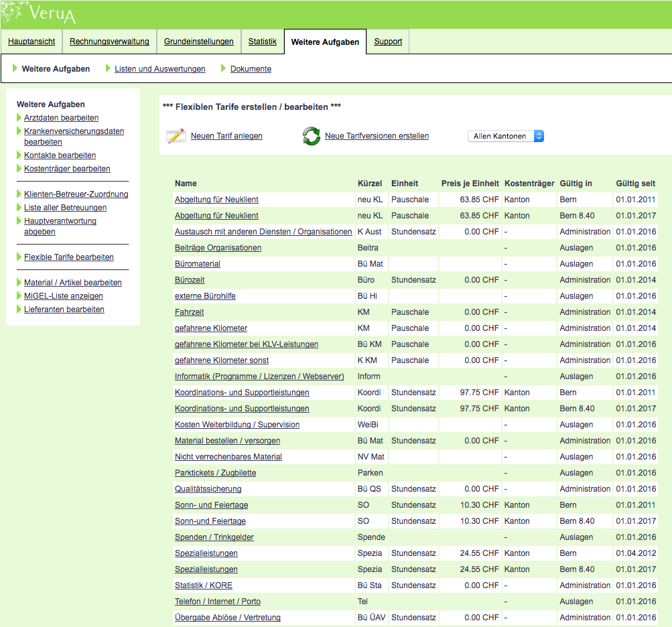The width and height of the screenshot is (672, 627).
Task: Select Lieferanten bearbeiten in sidebar
Action: [64, 309]
